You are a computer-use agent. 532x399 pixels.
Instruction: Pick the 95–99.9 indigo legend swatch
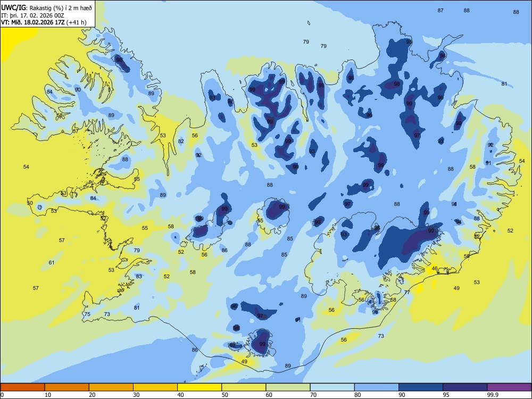465,387
